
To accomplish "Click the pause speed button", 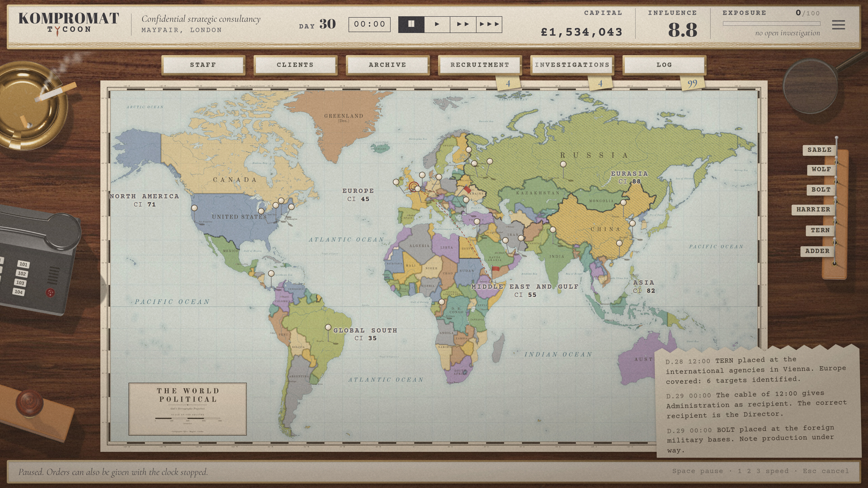I will pyautogui.click(x=411, y=24).
